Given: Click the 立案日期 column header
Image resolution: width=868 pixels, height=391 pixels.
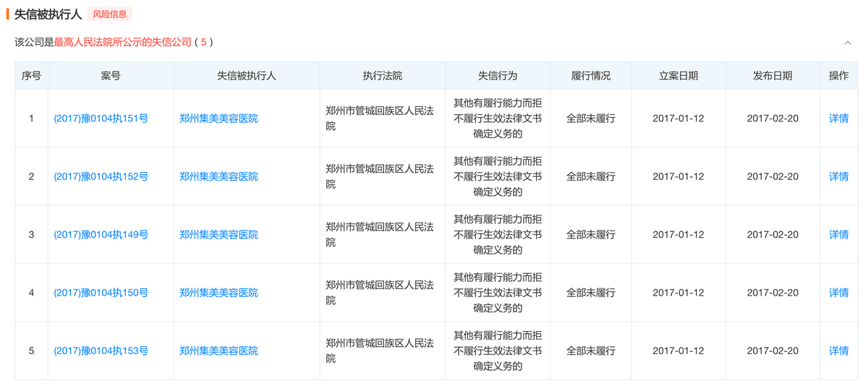Looking at the screenshot, I should click(x=678, y=76).
